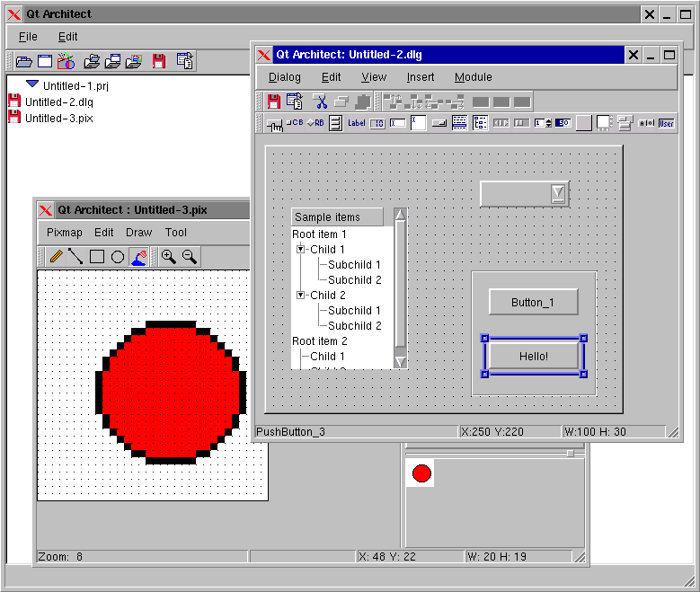
Task: Create a new dialog from the main toolbar
Action: (x=45, y=61)
